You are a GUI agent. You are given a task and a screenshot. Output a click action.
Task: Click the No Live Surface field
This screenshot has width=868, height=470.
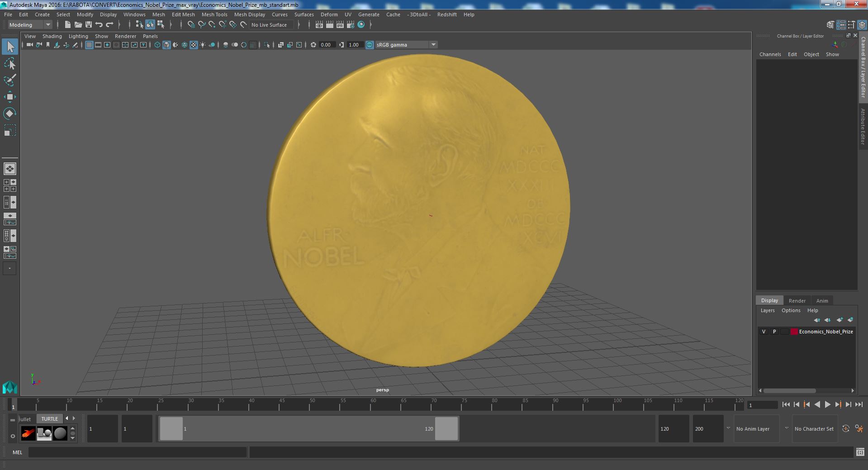coord(272,25)
